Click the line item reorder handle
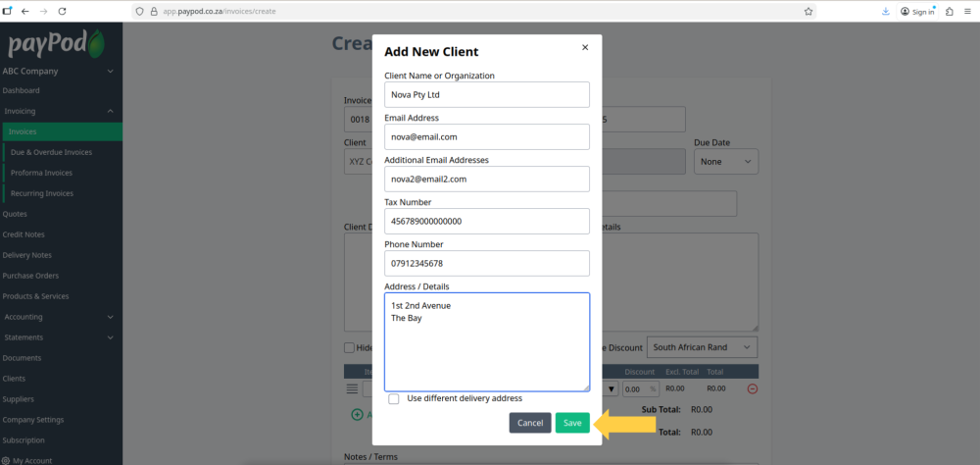Image resolution: width=980 pixels, height=465 pixels. [x=352, y=388]
